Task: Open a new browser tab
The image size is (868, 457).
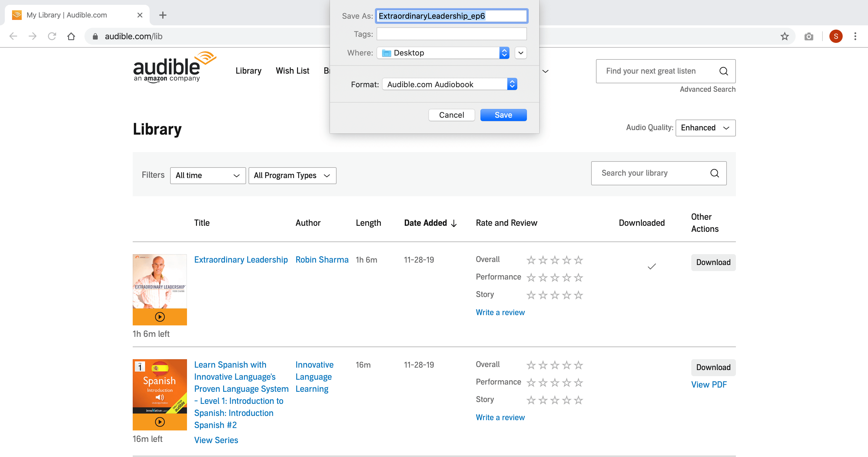Action: (163, 15)
